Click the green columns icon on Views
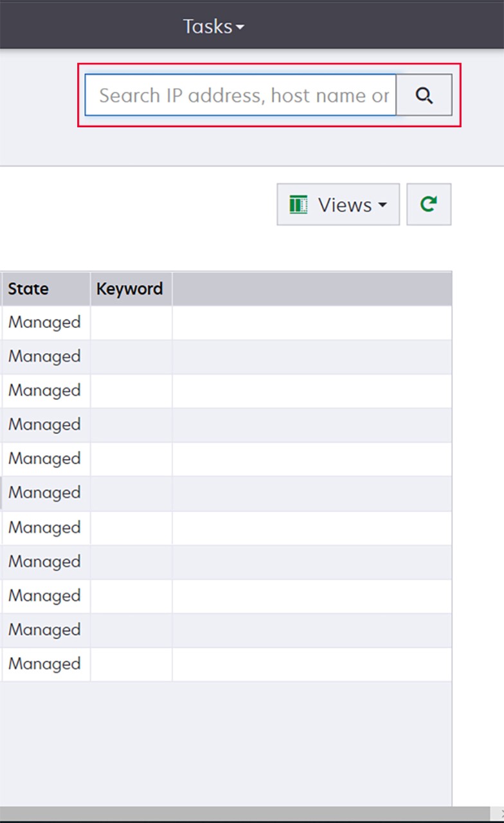This screenshot has width=504, height=823. click(x=298, y=205)
